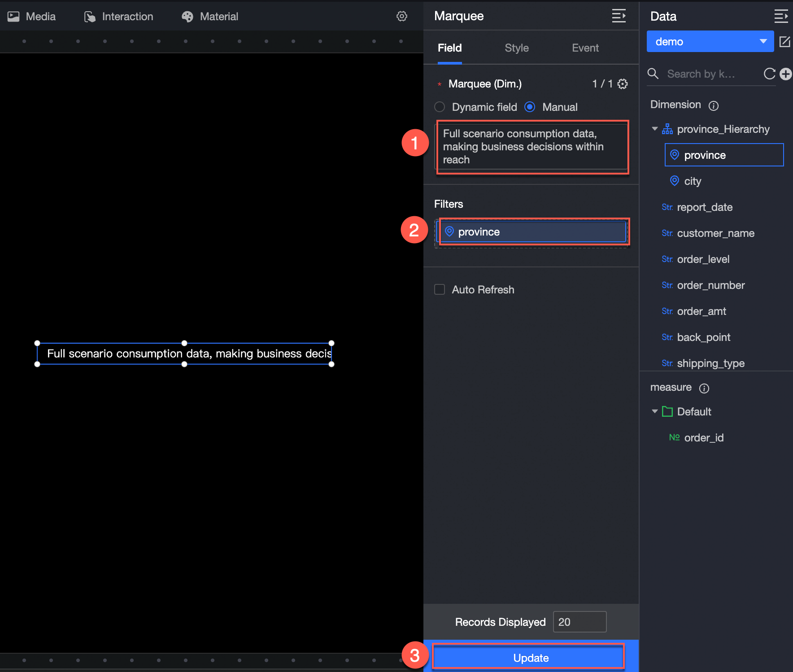Click the Dimension info icon

pos(713,105)
